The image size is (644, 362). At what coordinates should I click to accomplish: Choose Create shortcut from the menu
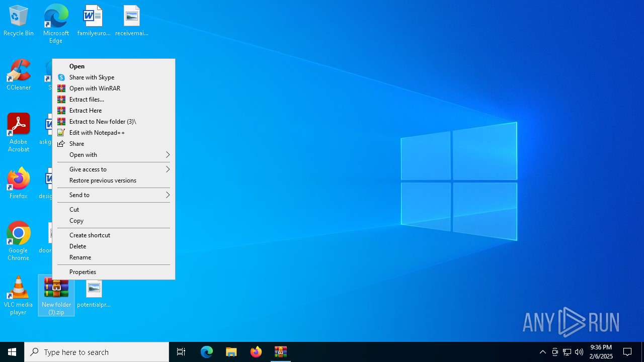(x=114, y=235)
